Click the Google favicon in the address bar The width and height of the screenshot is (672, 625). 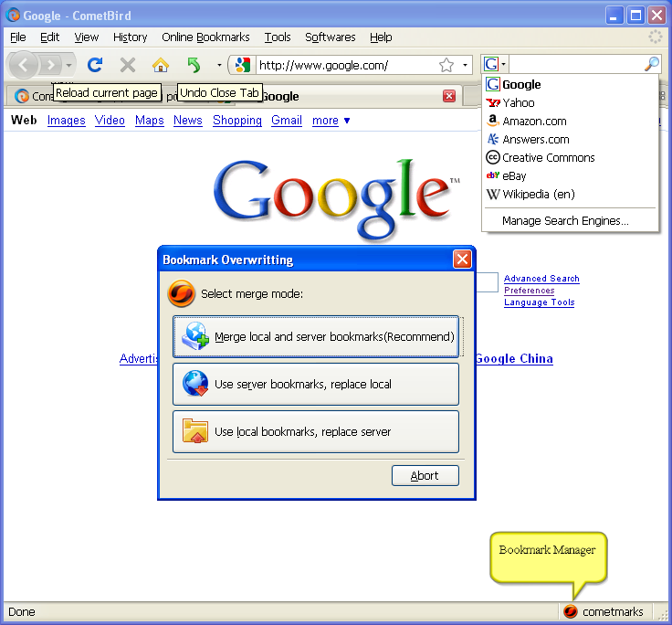pyautogui.click(x=243, y=65)
